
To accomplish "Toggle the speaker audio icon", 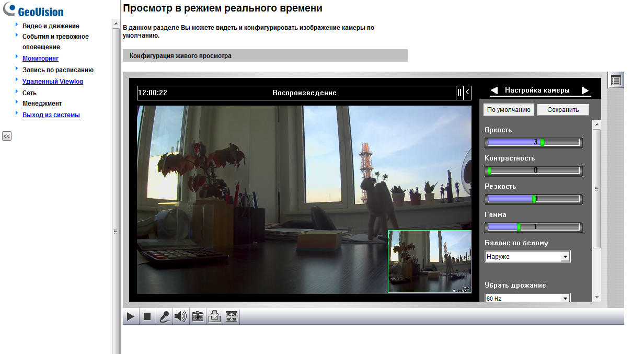I will pyautogui.click(x=181, y=317).
